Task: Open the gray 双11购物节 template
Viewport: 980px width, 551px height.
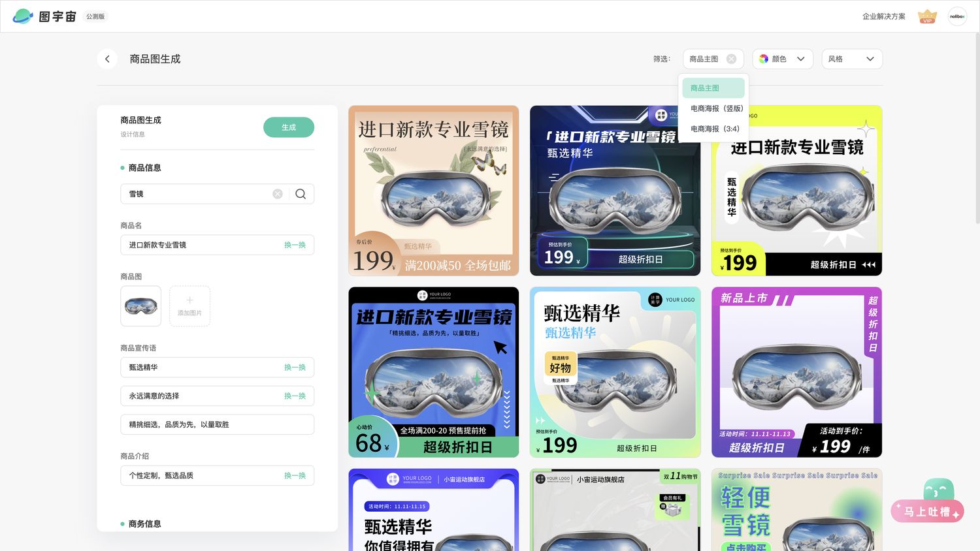Action: 615,510
